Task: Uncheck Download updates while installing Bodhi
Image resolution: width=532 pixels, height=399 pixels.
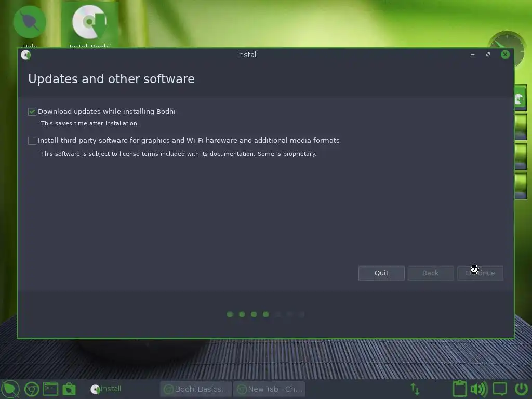Action: (x=32, y=112)
